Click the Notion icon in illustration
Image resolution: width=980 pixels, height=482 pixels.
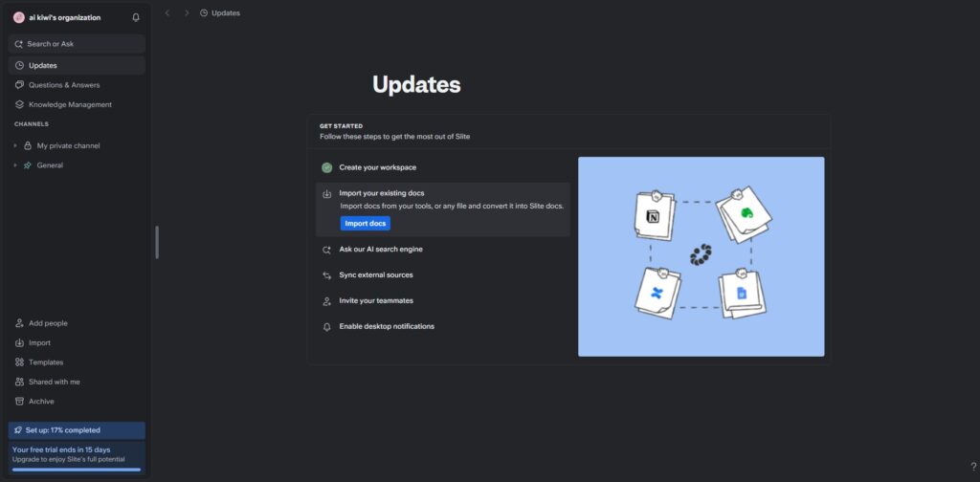[653, 217]
